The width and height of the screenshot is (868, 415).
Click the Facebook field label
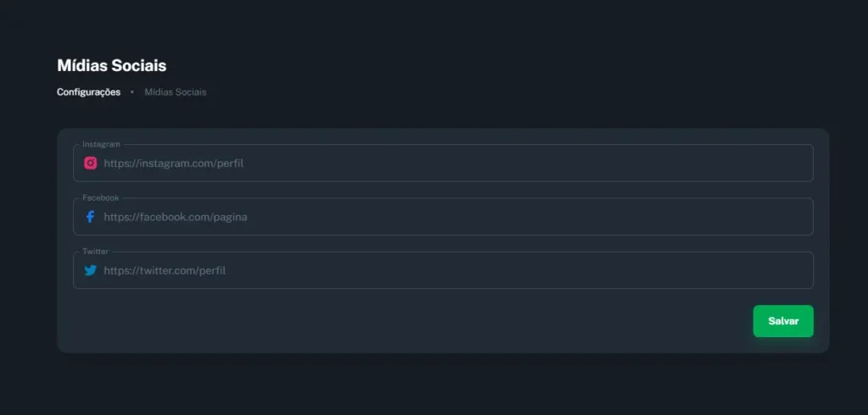[x=101, y=197]
